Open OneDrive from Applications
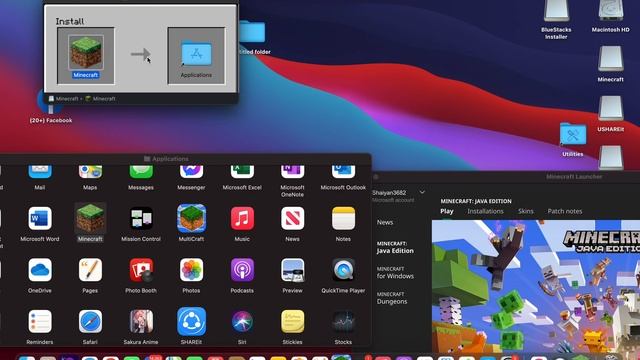This screenshot has height=360, width=640. [x=40, y=270]
